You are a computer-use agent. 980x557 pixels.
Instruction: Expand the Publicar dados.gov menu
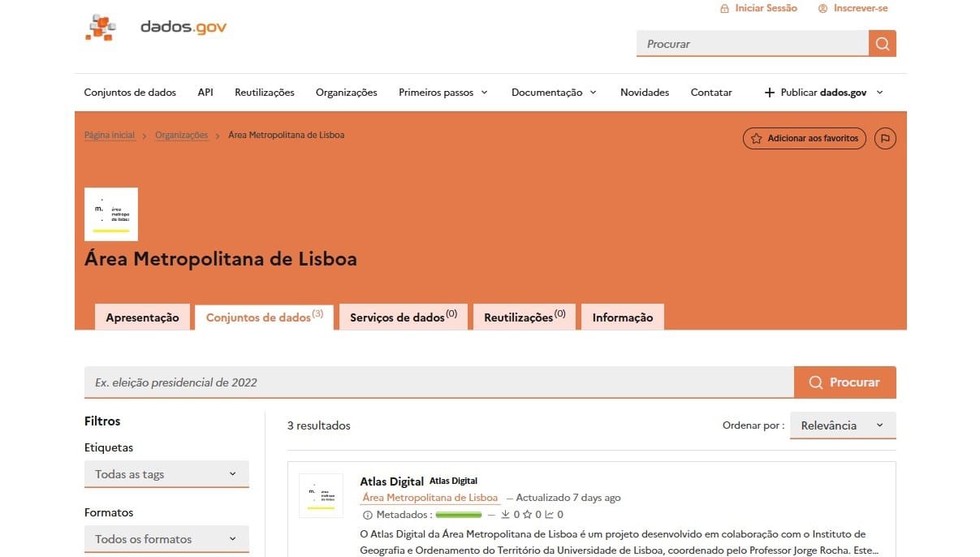coord(824,93)
